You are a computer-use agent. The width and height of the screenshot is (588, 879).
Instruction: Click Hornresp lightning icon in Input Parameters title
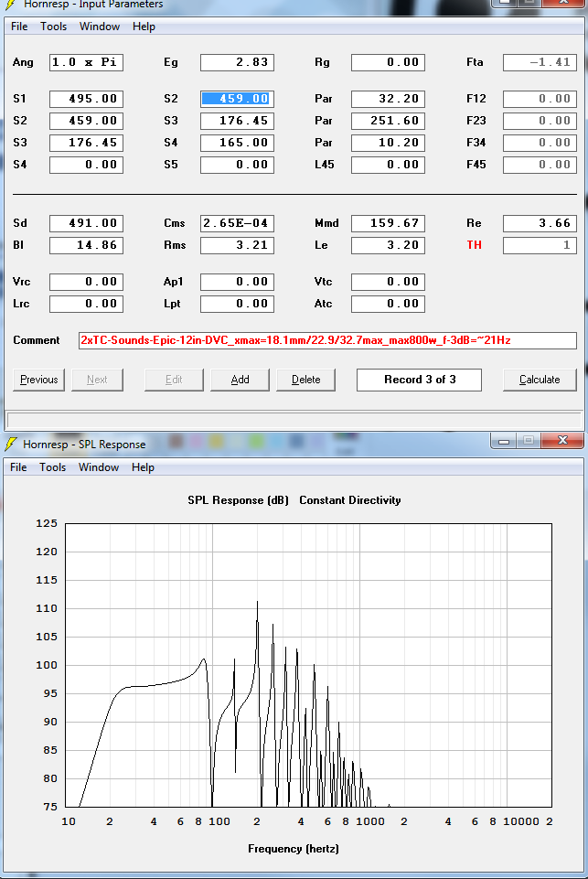tap(11, 4)
